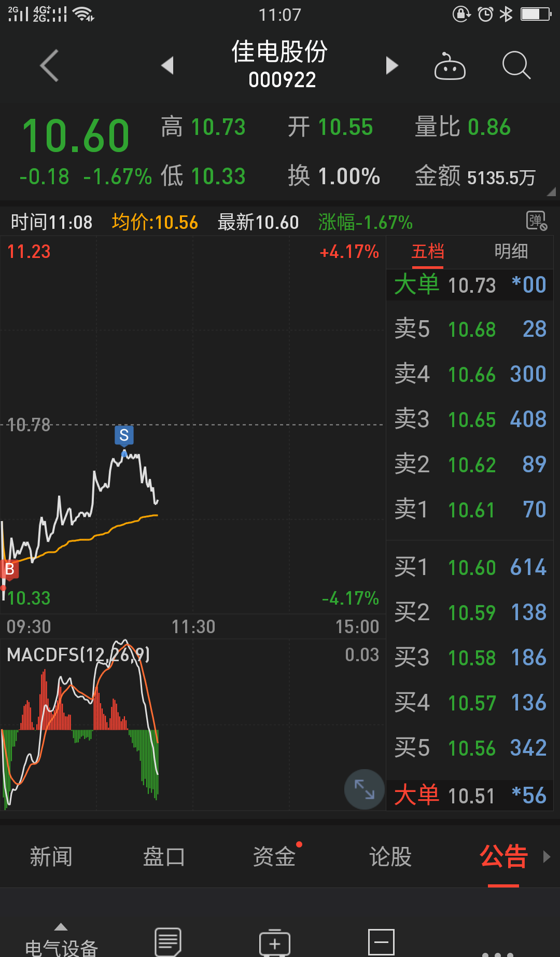Tap the S sell marker on chart
Image resolution: width=560 pixels, height=957 pixels.
click(x=124, y=435)
